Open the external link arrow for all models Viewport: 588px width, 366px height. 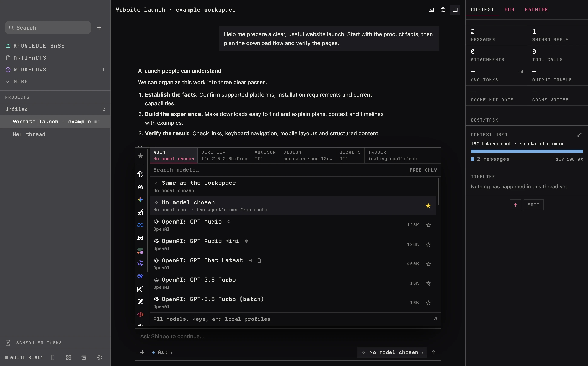[x=435, y=319]
